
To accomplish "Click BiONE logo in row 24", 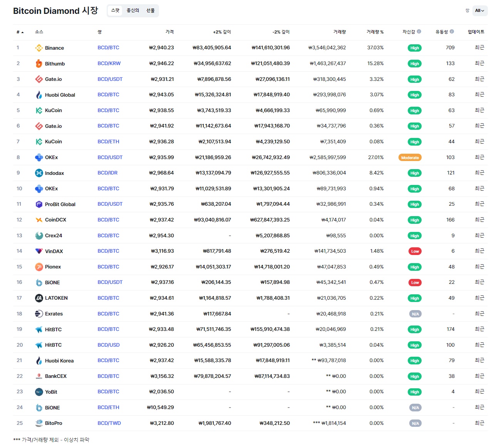I will tap(39, 408).
